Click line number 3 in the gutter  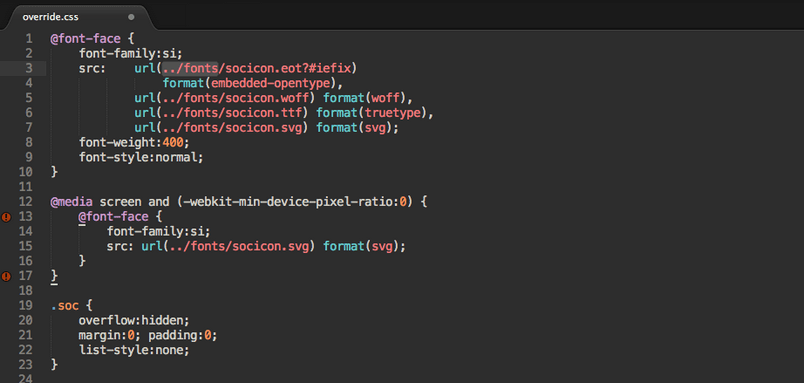coord(28,69)
